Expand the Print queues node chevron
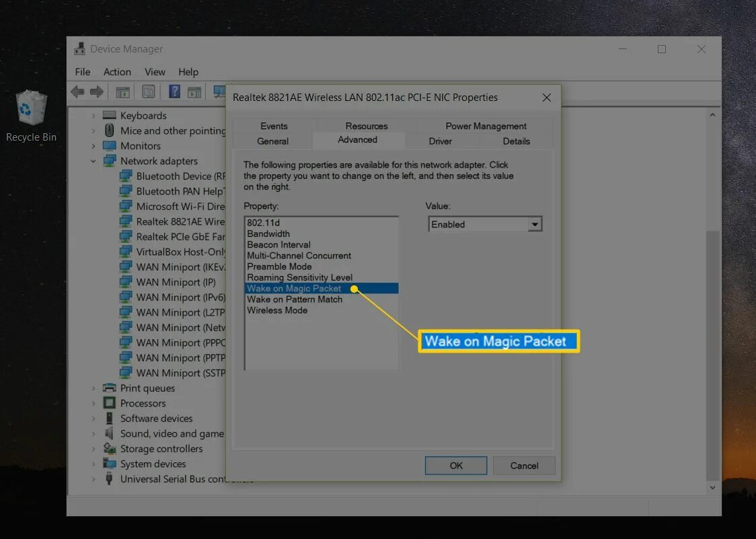The height and width of the screenshot is (539, 756). pyautogui.click(x=93, y=388)
